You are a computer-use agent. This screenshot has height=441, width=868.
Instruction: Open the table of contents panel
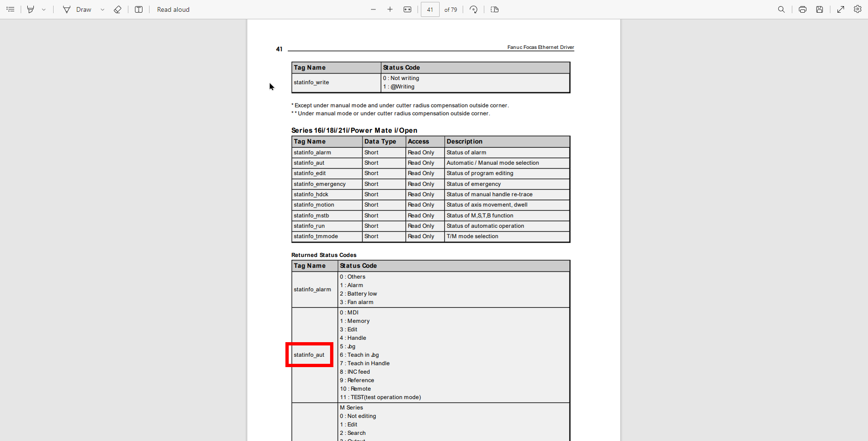point(10,9)
